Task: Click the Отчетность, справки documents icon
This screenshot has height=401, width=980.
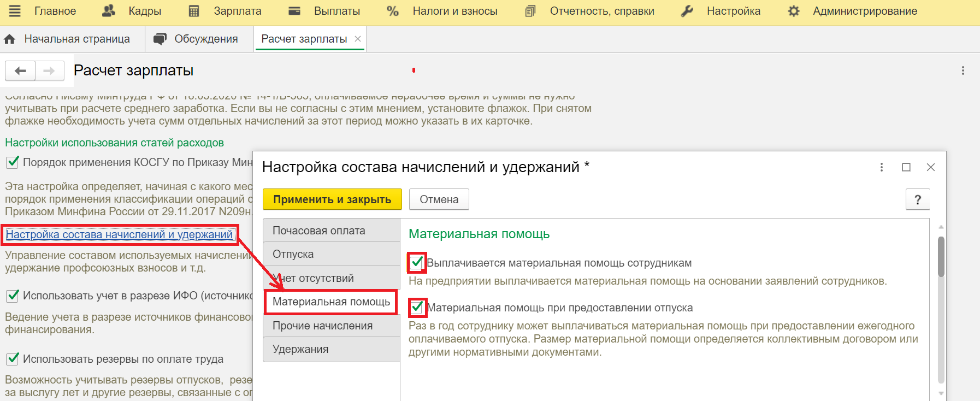Action: (530, 11)
